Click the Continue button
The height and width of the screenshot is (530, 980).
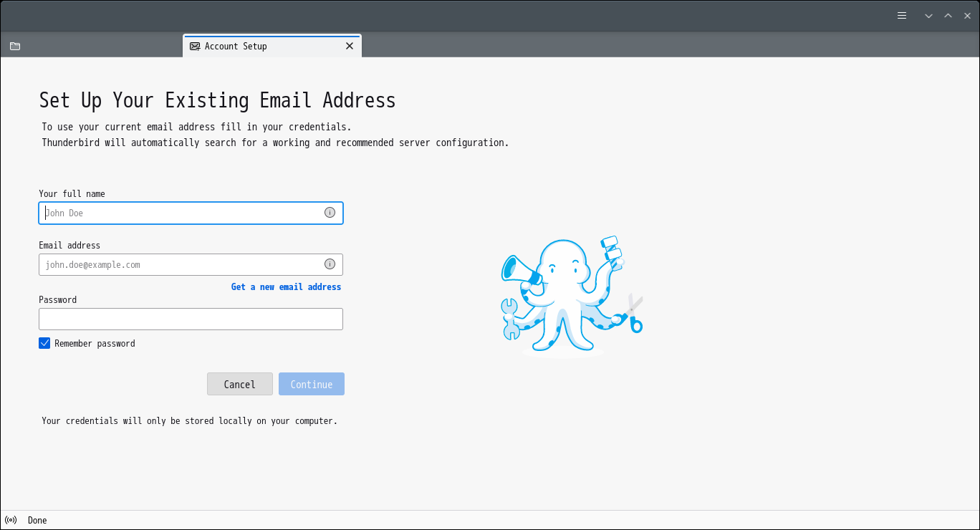pos(312,384)
